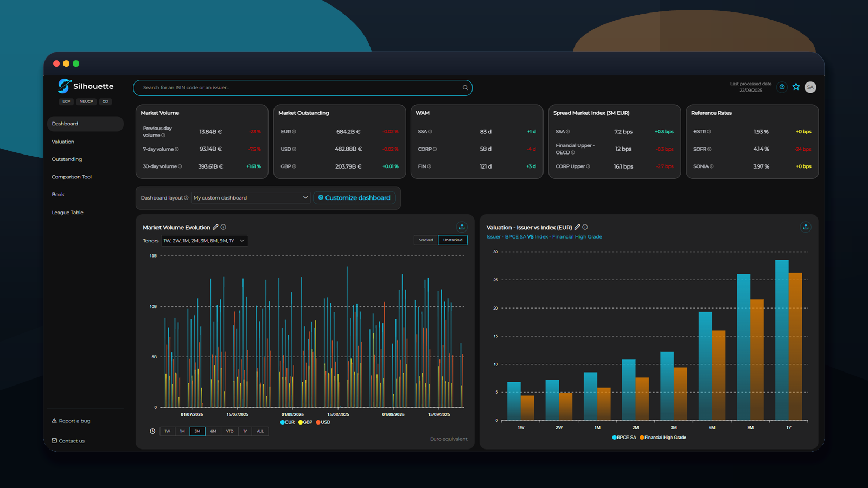Viewport: 868px width, 488px height.
Task: Click the Silhouette logo icon
Action: 65,86
